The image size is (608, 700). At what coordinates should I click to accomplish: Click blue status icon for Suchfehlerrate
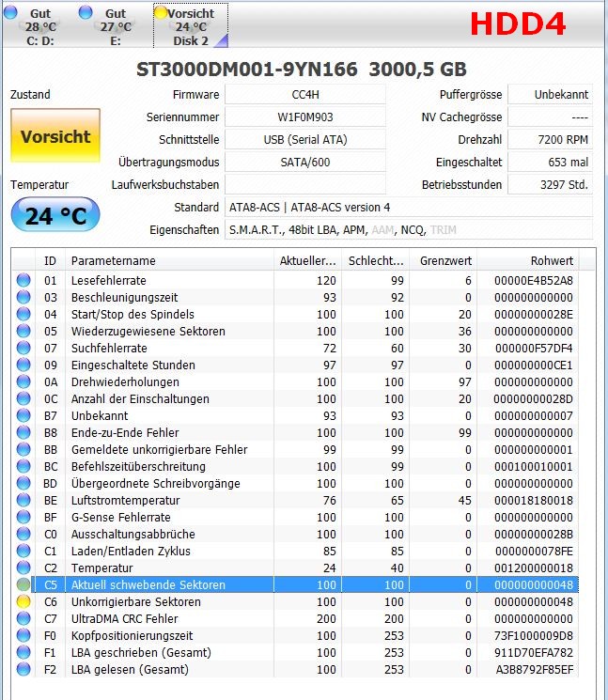pos(23,348)
